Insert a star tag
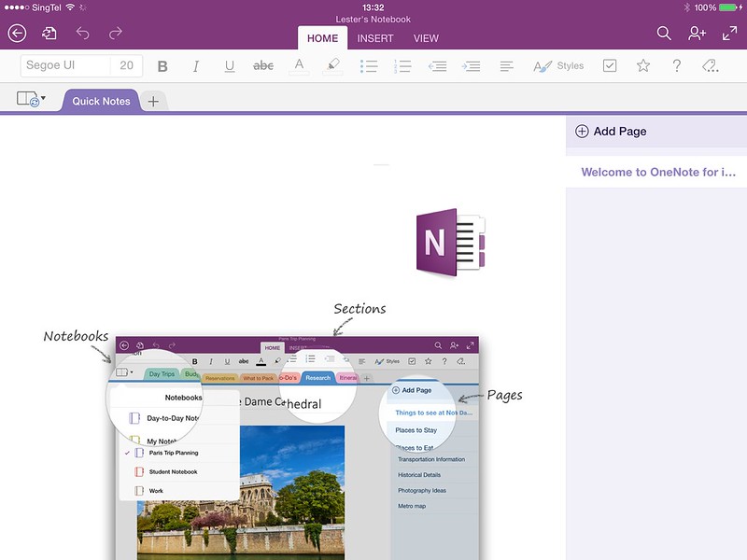 pyautogui.click(x=643, y=66)
